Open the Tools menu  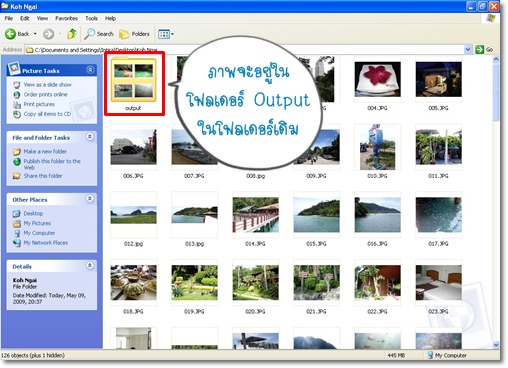tap(91, 18)
